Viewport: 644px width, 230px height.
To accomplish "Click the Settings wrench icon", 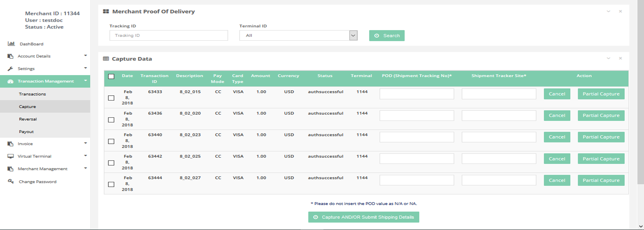I will (x=10, y=69).
